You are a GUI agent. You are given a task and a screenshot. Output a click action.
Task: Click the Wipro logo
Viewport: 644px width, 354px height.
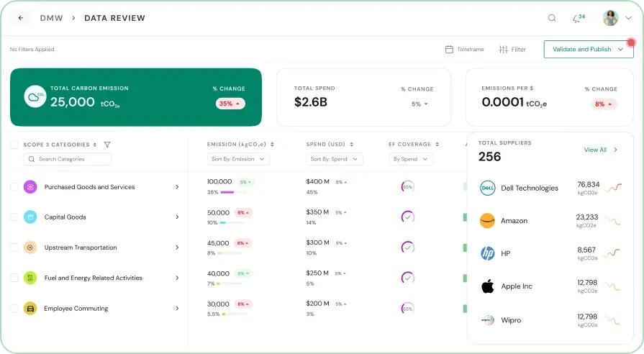pyautogui.click(x=488, y=320)
